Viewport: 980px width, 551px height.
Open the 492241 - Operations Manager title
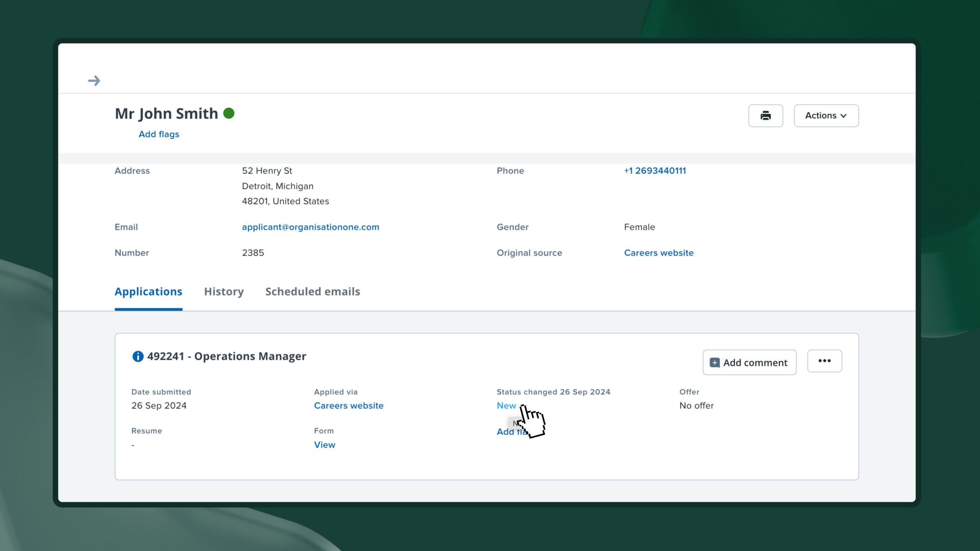click(x=226, y=356)
